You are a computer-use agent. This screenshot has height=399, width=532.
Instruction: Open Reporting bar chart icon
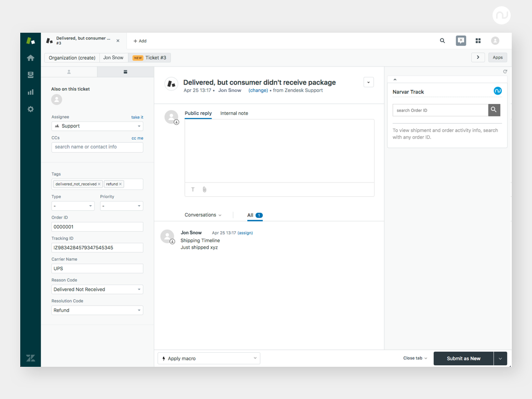point(31,92)
